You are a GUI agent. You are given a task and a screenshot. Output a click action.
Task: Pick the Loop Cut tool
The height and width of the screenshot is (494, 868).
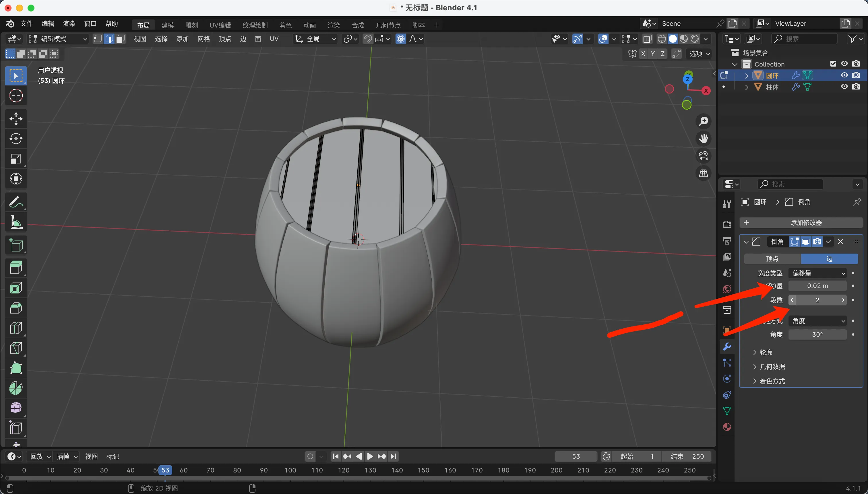tap(15, 328)
